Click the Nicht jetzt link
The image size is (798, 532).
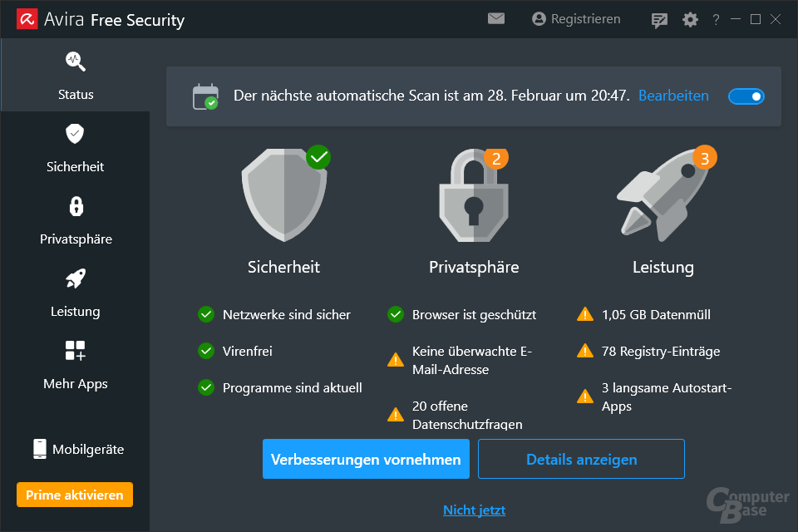474,510
